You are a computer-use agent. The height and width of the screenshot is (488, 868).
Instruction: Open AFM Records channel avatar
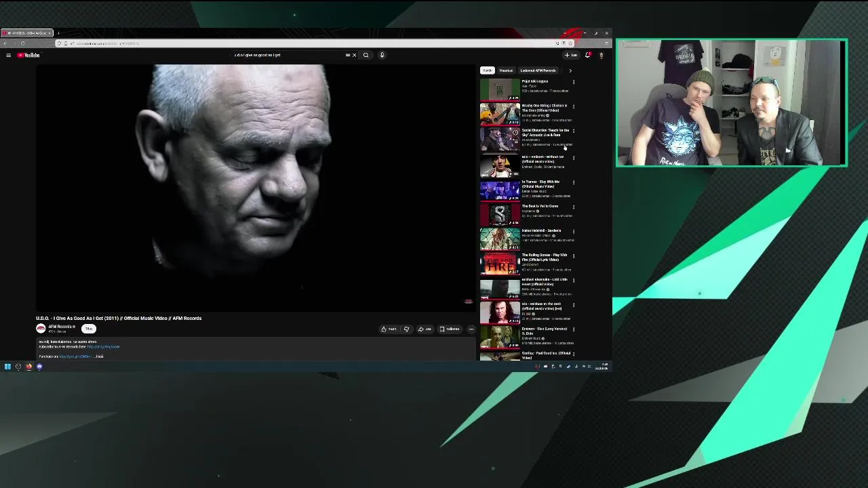point(41,328)
